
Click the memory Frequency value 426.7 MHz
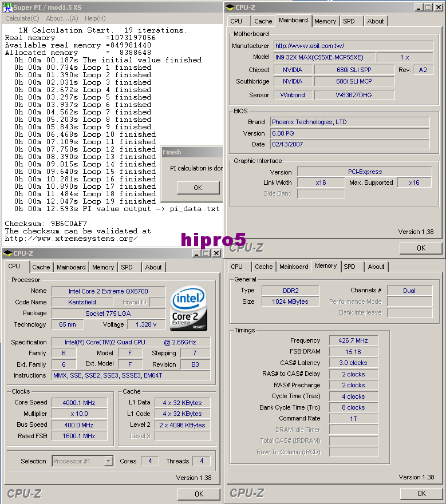(x=353, y=340)
